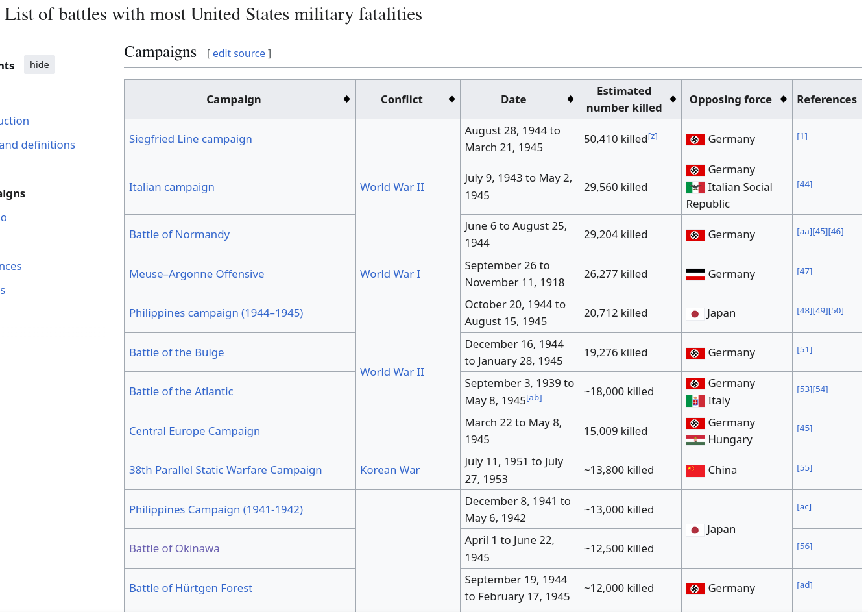This screenshot has height=612, width=868.
Task: Open 38th Parallel Static Warfare Campaign link
Action: click(226, 470)
